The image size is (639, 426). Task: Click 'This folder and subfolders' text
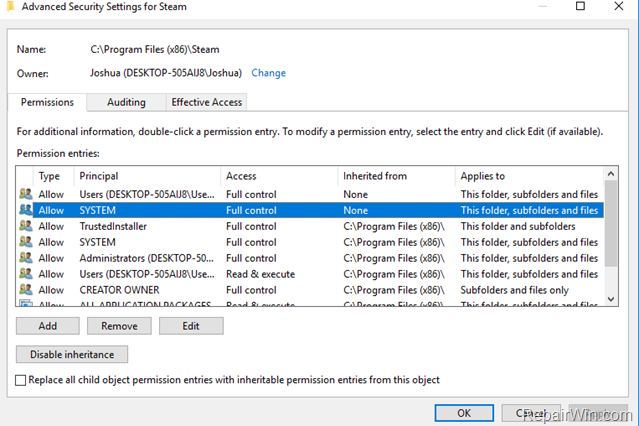pyautogui.click(x=518, y=226)
